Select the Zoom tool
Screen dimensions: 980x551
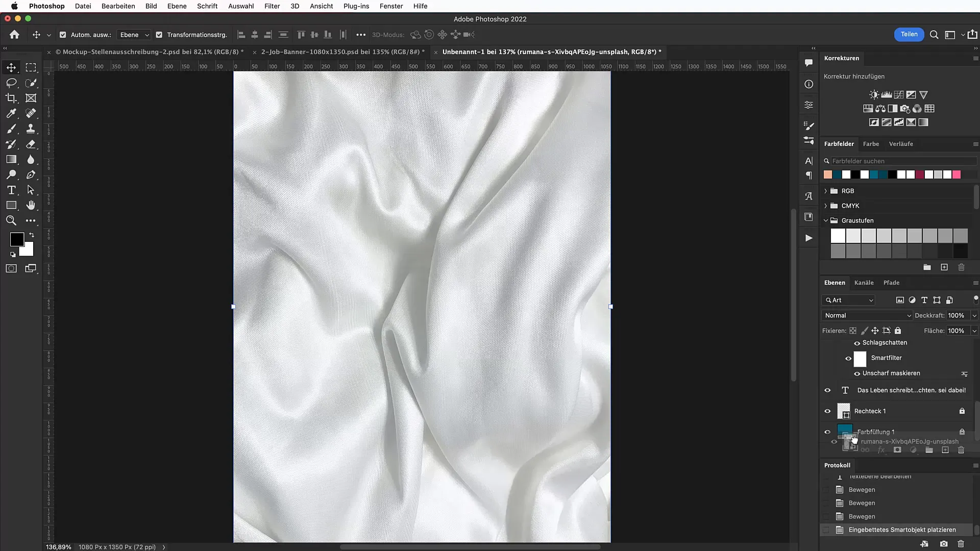(x=11, y=220)
